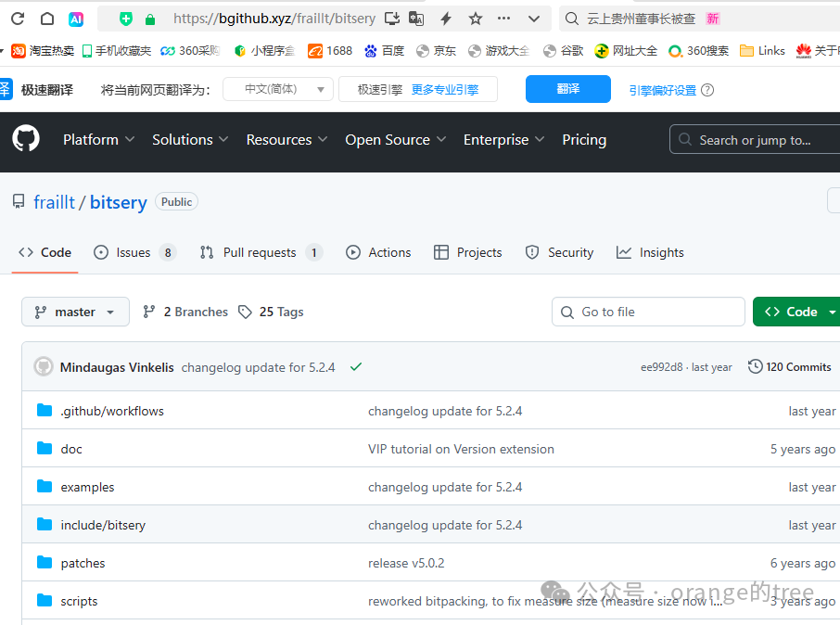
Task: View the 25 Tags link
Action: [271, 312]
